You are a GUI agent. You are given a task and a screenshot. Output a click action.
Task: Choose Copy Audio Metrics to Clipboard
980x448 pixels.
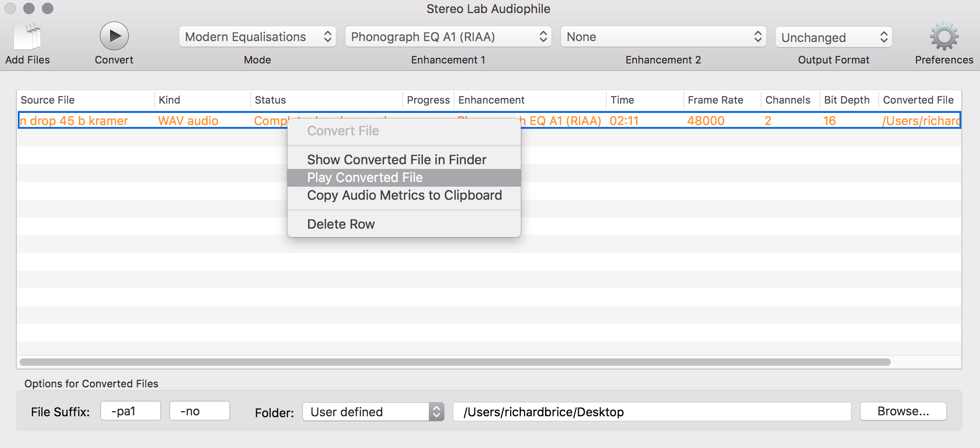click(404, 195)
